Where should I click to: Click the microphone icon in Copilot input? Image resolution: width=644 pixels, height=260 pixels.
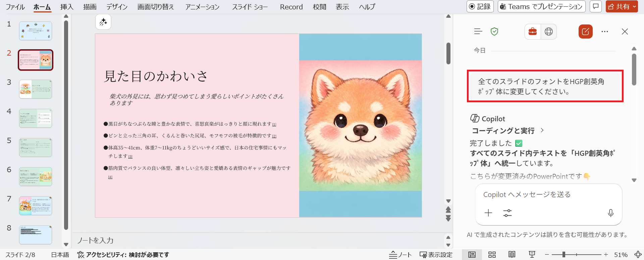point(610,213)
